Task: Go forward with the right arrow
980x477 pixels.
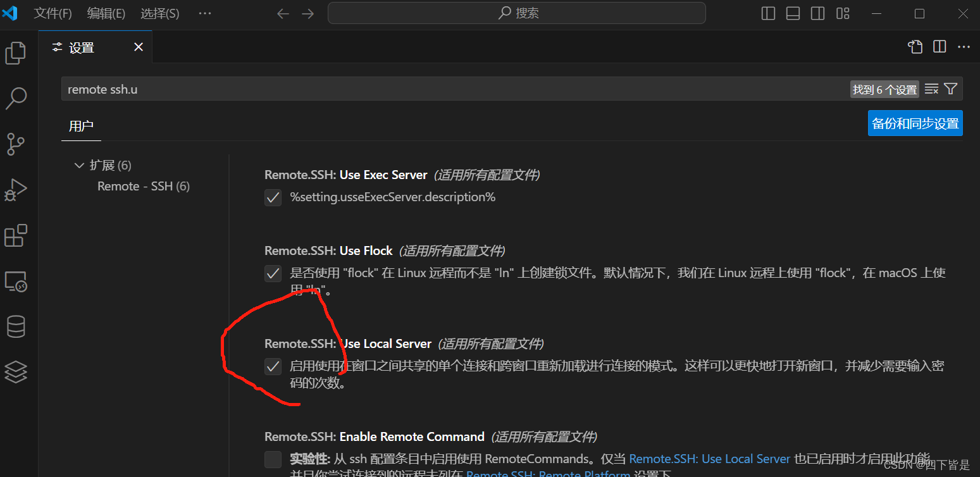Action: tap(308, 13)
